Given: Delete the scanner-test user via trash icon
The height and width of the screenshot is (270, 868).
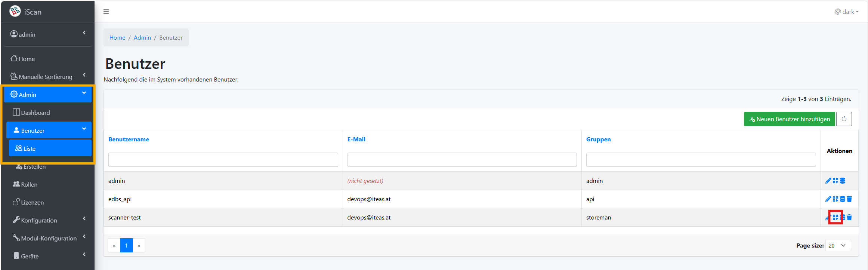Looking at the screenshot, I should pos(849,217).
